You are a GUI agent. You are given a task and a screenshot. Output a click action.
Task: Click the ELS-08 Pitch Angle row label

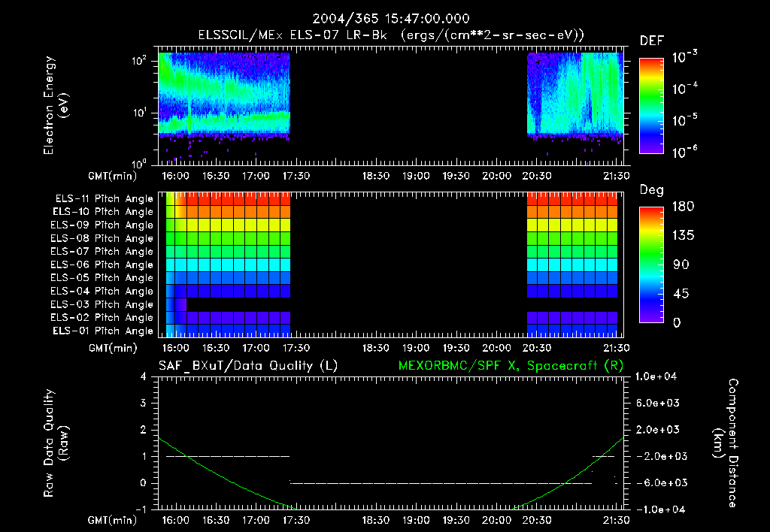pyautogui.click(x=102, y=238)
